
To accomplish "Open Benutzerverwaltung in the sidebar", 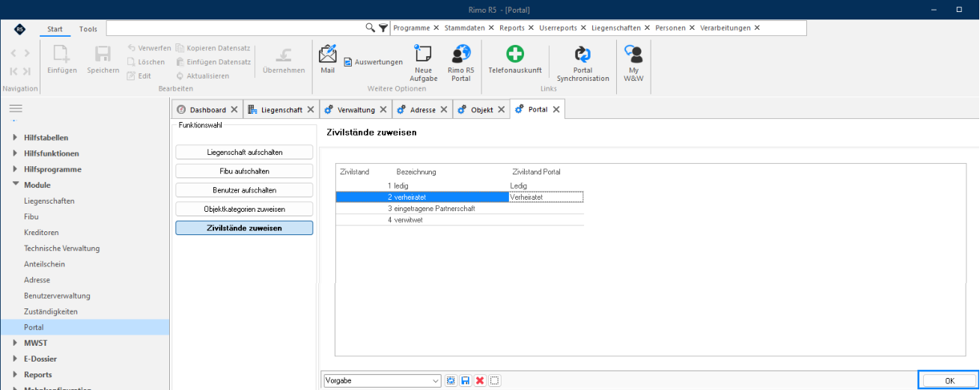I will 57,296.
